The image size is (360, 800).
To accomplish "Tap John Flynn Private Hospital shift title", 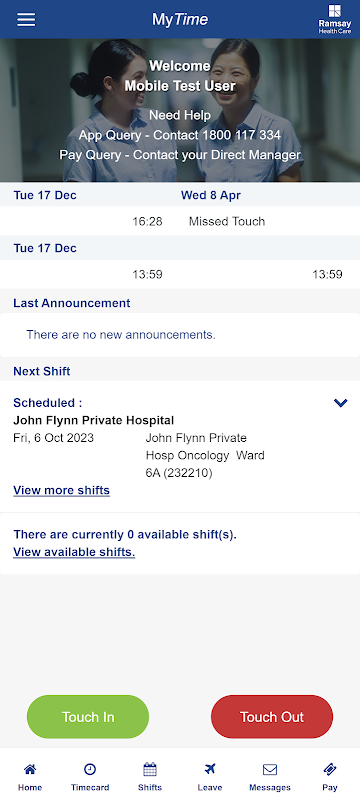I will tap(94, 420).
